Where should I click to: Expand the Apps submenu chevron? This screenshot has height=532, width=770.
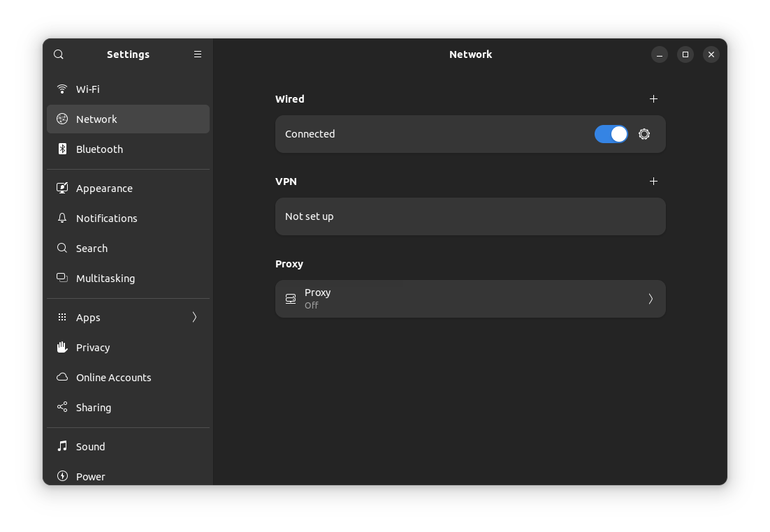pyautogui.click(x=194, y=317)
